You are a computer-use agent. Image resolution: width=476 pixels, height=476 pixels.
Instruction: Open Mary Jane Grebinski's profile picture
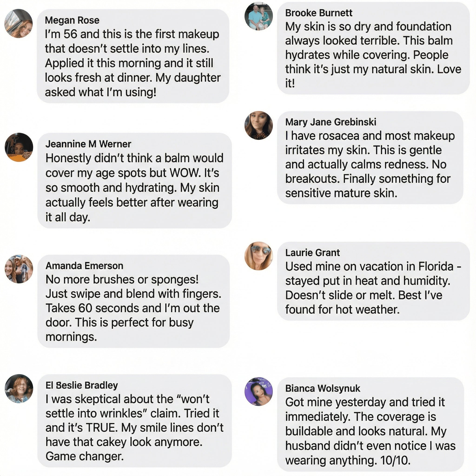pos(258,126)
